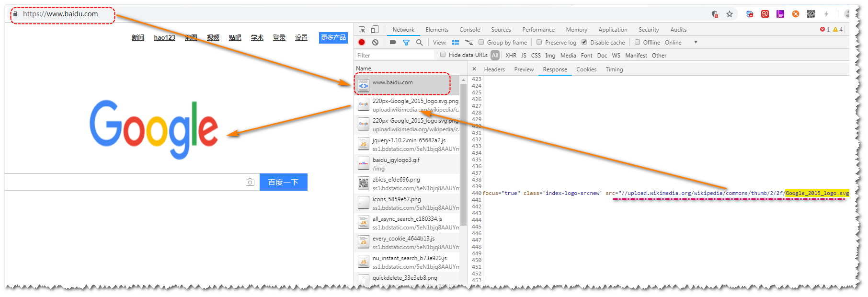Click the JS file icon for jquery-1.10.2.min
868x297 pixels.
pyautogui.click(x=364, y=144)
